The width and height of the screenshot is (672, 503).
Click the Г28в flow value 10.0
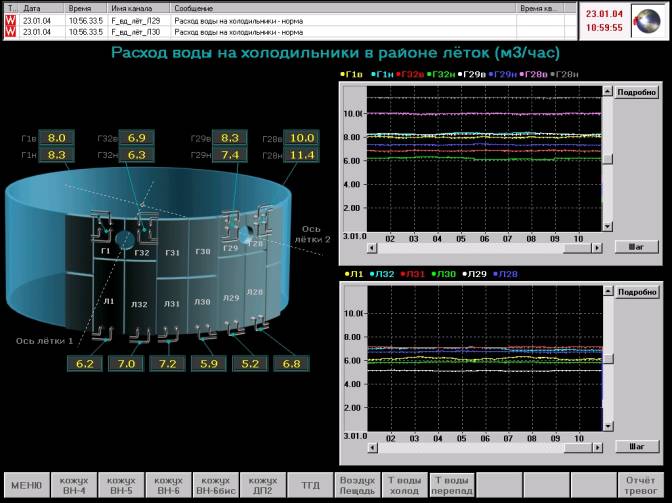tap(301, 138)
